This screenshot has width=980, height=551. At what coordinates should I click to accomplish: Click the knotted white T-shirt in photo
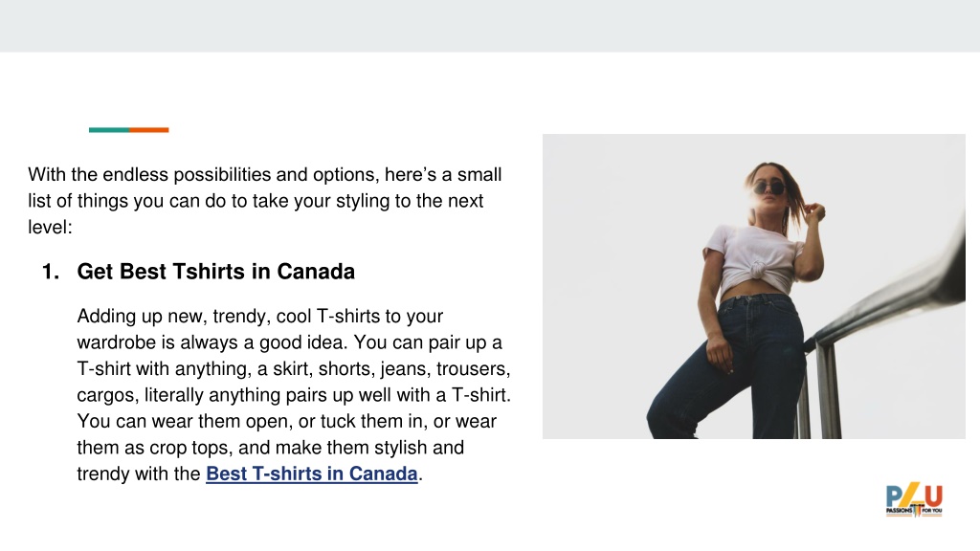tap(754, 258)
